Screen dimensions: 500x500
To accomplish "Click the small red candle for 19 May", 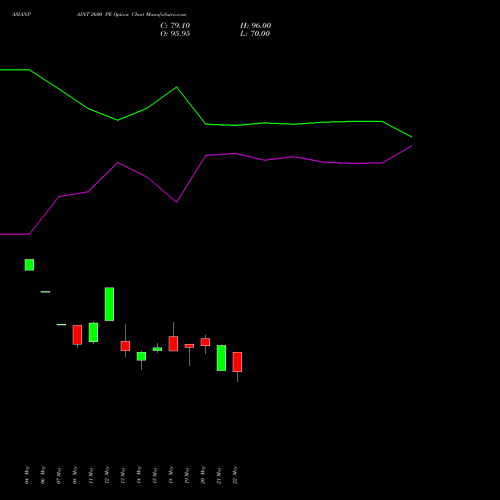I will [189, 346].
